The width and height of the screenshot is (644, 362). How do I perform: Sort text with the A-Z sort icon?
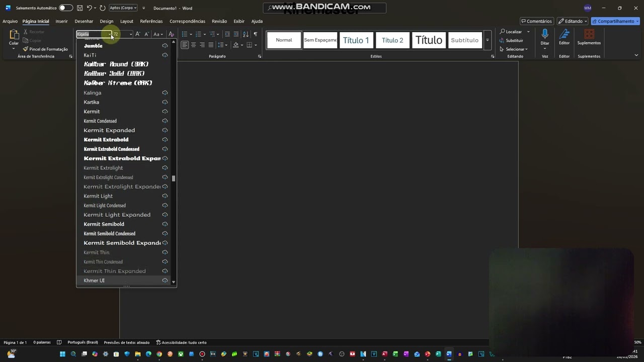[x=246, y=34]
